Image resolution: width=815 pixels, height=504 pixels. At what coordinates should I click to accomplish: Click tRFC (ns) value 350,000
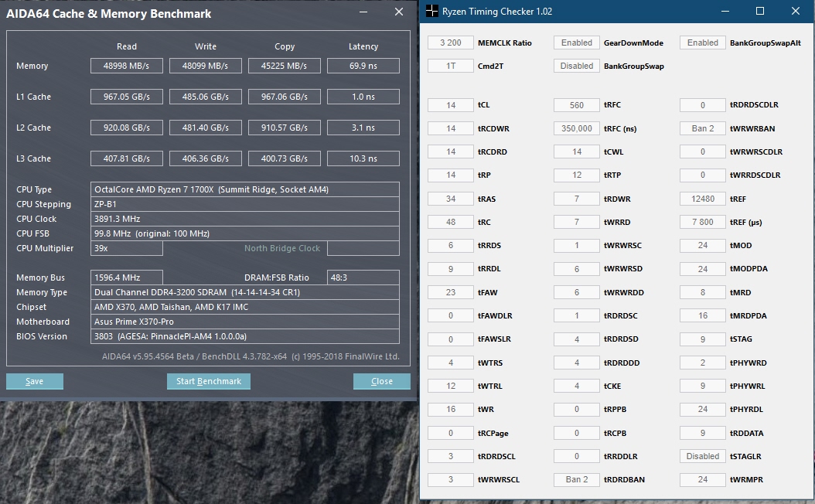point(576,128)
